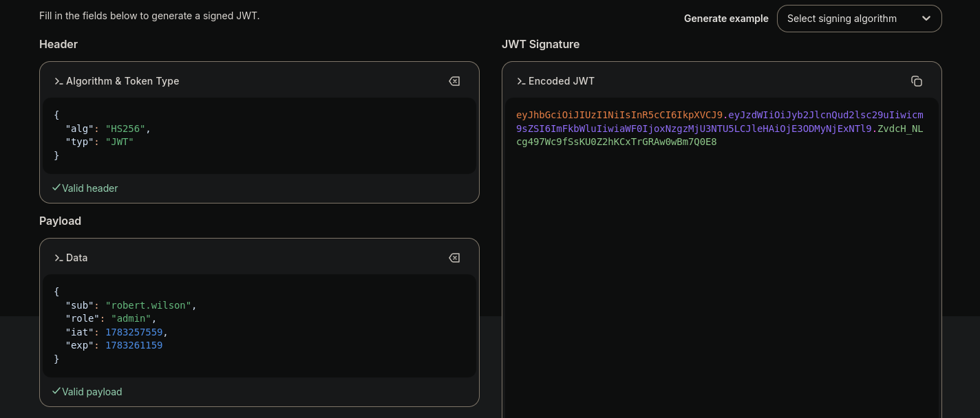Click the Algorithm & Token Type title
This screenshot has height=418, width=980.
coord(122,81)
